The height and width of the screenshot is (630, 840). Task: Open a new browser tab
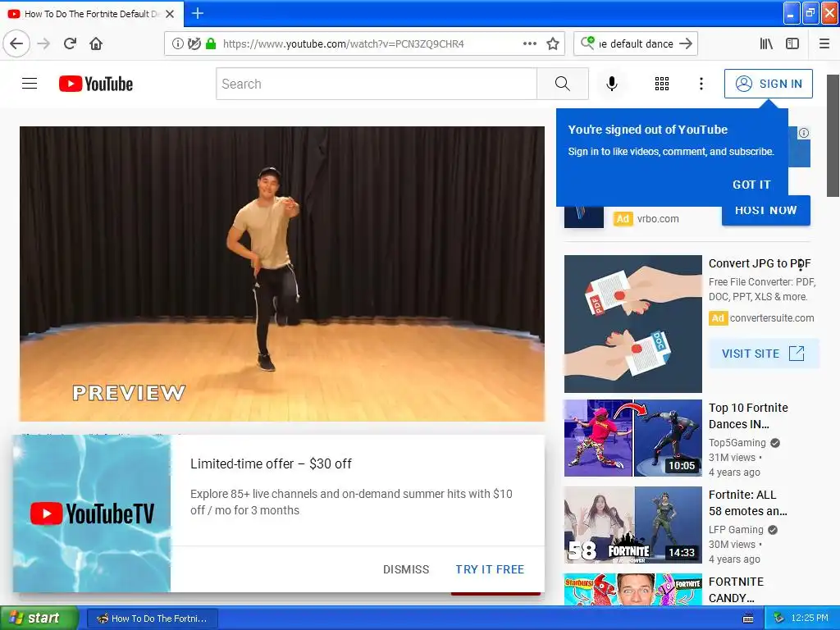pos(197,13)
